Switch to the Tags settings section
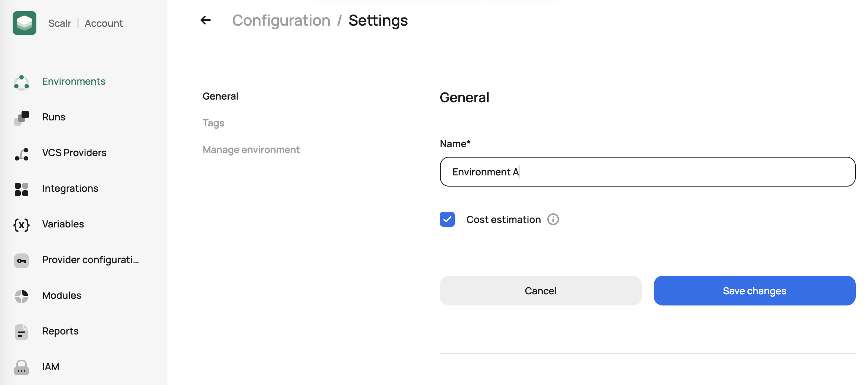 click(x=213, y=123)
